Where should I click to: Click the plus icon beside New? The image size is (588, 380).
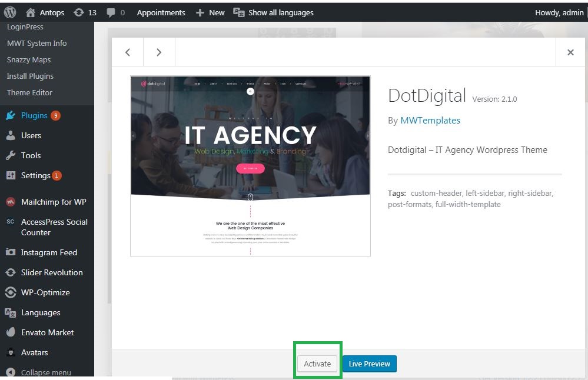(200, 13)
